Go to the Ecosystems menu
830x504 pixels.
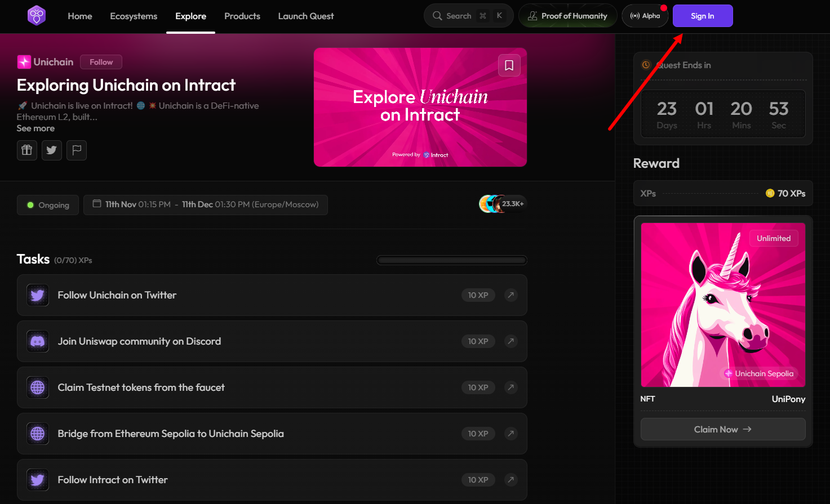pos(134,16)
